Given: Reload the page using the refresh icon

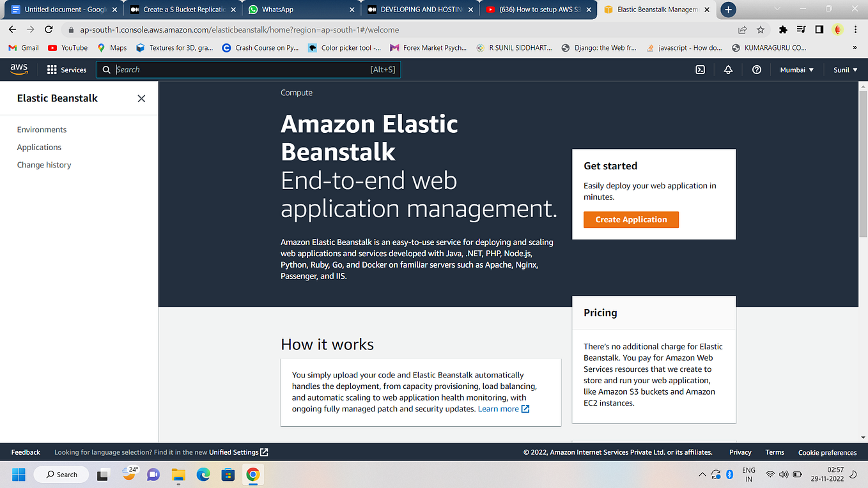Looking at the screenshot, I should (49, 29).
